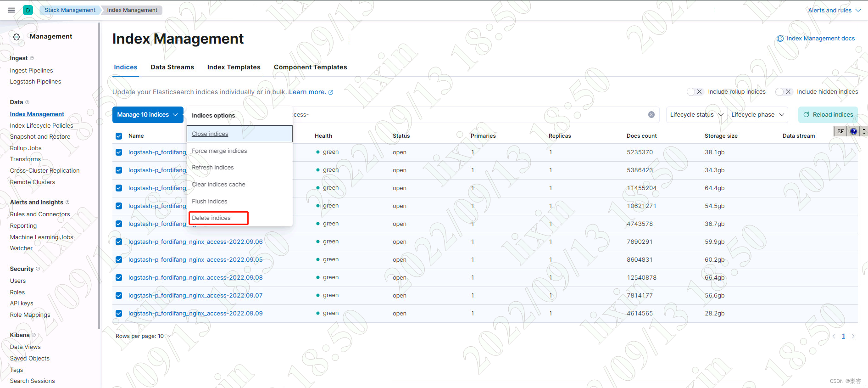Switch to the Index Templates tab
868x388 pixels.
(x=234, y=67)
